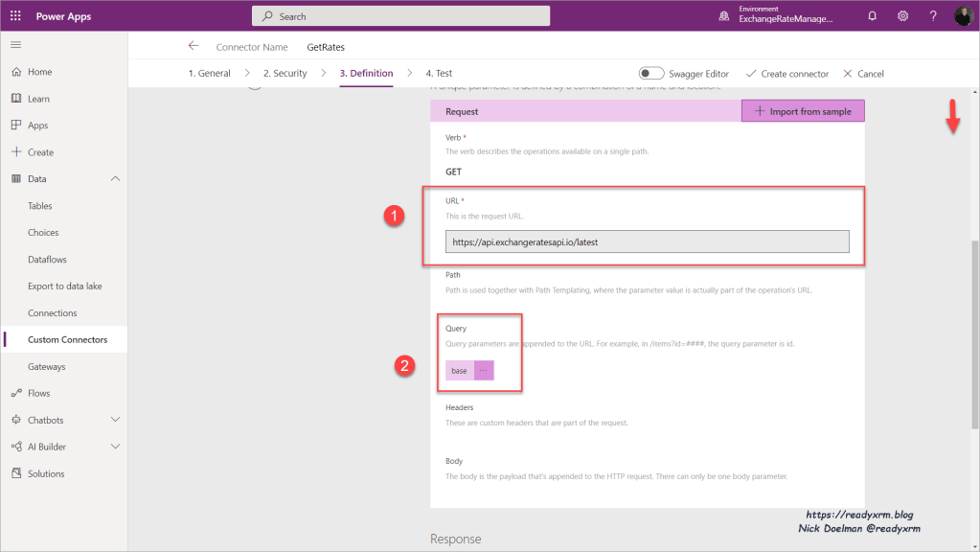Screen dimensions: 980x552
Task: Expand the AI Builder section chevron
Action: pos(116,447)
